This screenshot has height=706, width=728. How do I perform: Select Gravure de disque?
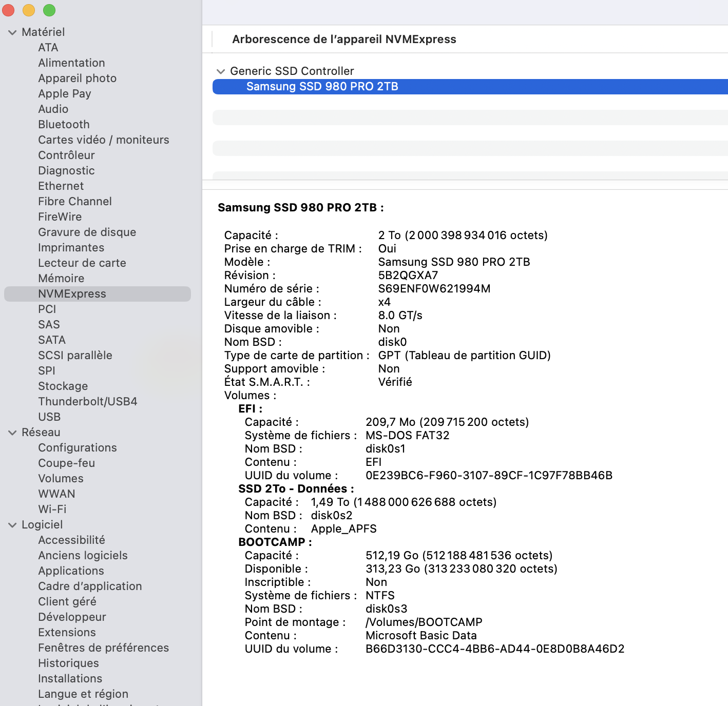[x=87, y=232]
